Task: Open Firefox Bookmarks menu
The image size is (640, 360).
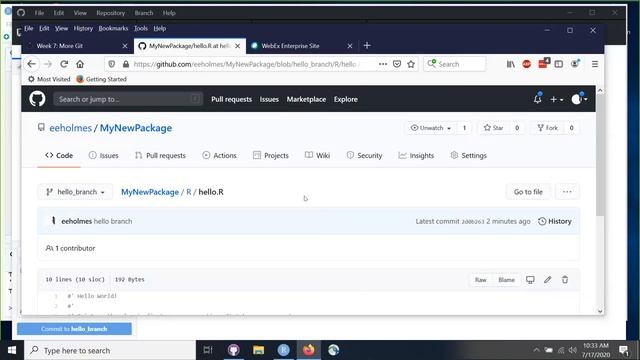Action: tap(113, 28)
